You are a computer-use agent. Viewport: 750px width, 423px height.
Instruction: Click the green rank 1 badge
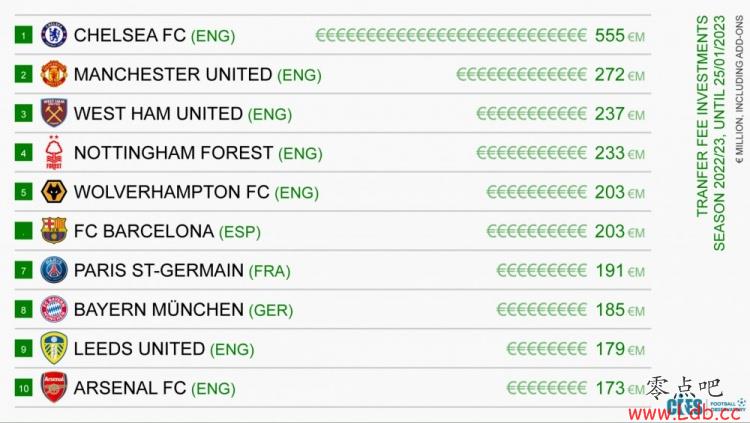[23, 35]
